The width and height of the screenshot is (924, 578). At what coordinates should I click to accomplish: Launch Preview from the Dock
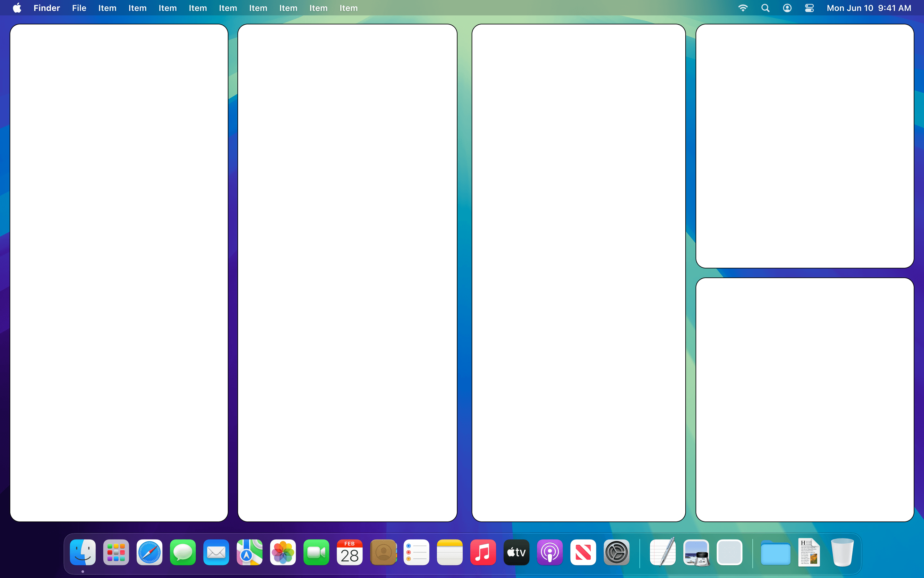(x=697, y=552)
